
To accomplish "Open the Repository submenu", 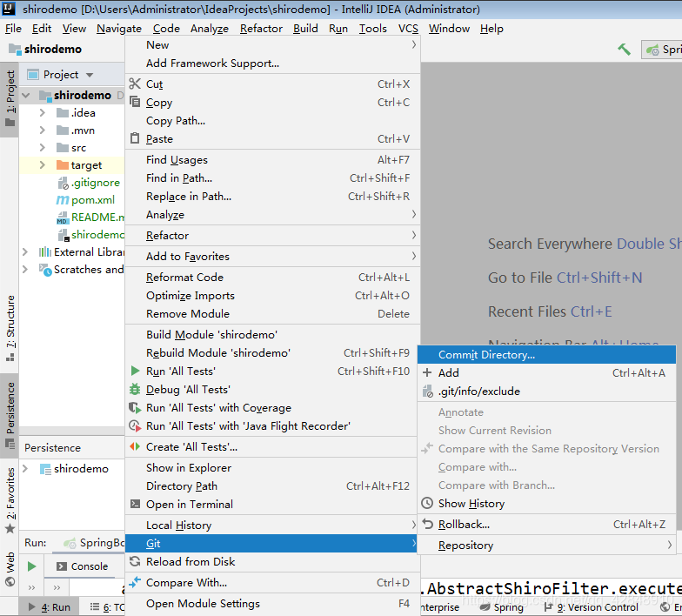I will click(x=546, y=545).
